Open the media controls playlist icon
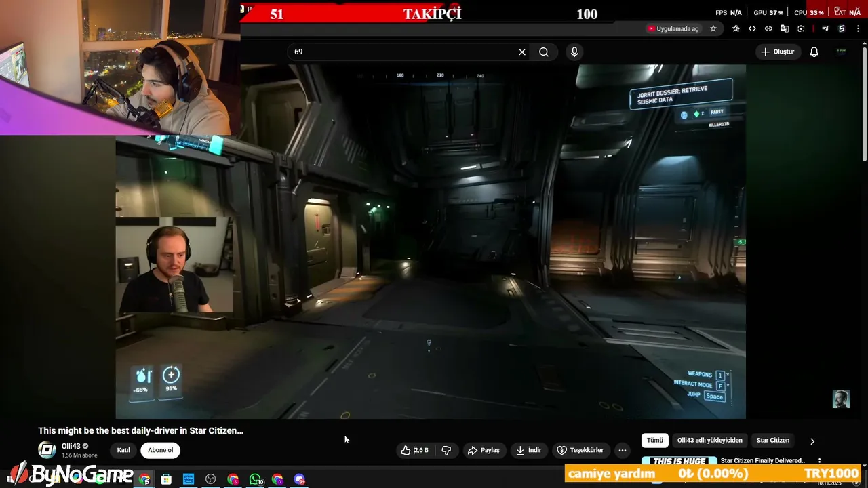This screenshot has height=488, width=868. 825,28
